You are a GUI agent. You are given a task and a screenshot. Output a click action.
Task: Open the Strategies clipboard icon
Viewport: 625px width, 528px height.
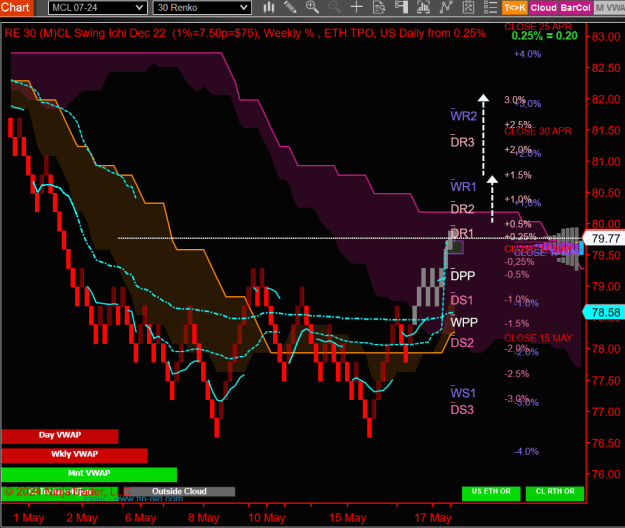click(468, 7)
